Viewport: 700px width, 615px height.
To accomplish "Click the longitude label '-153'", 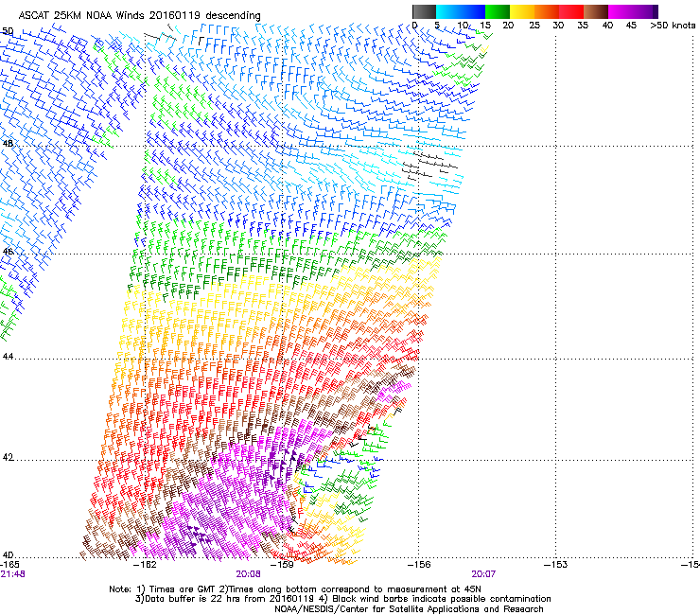I will click(x=556, y=565).
